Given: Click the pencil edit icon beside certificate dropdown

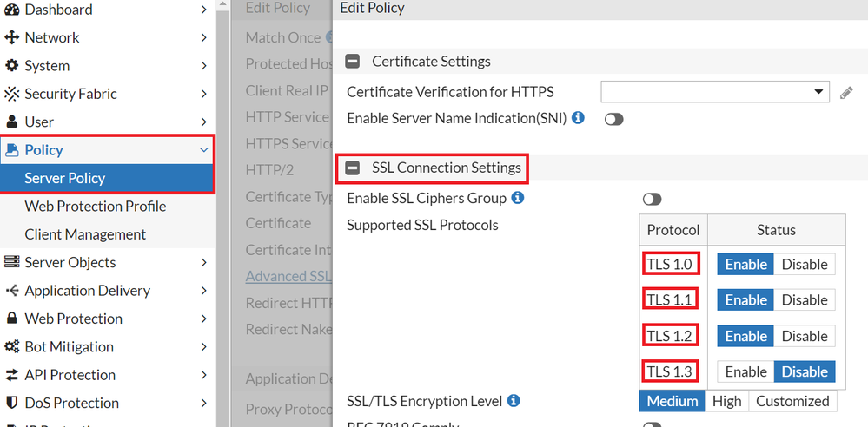Looking at the screenshot, I should click(846, 92).
